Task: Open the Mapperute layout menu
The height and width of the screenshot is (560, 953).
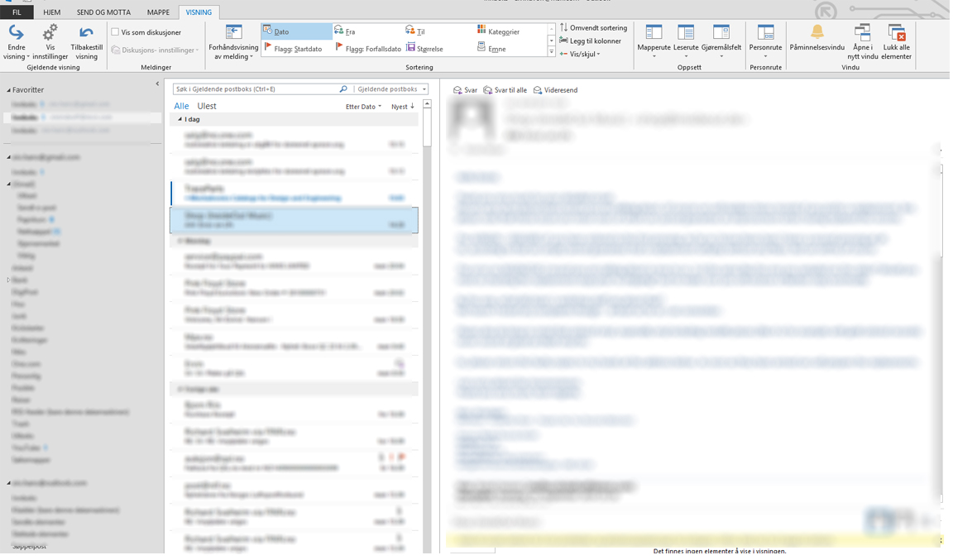Action: (x=654, y=42)
